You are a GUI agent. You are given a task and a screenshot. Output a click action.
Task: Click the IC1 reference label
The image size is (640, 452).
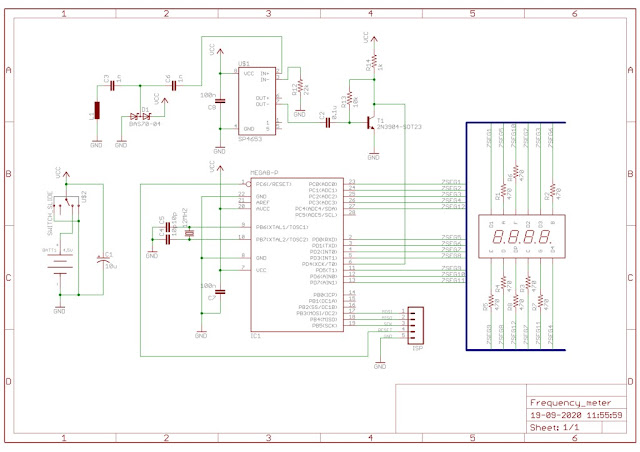(256, 336)
